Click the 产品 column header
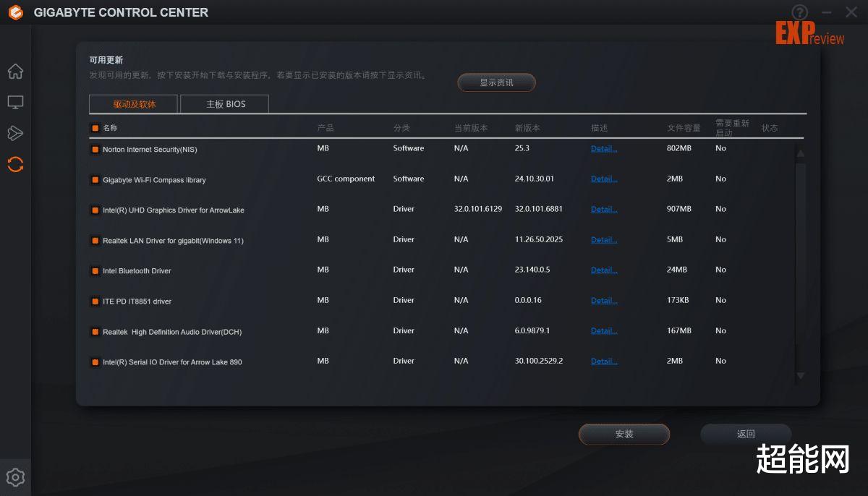 tap(325, 128)
